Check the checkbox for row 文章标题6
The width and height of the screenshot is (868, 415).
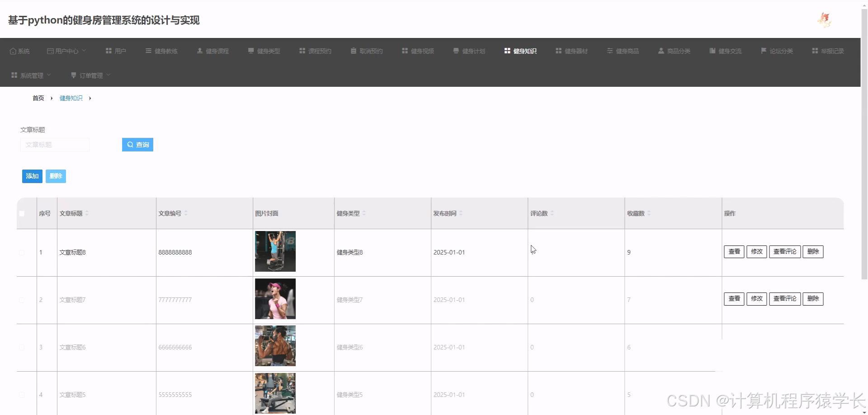click(x=22, y=347)
